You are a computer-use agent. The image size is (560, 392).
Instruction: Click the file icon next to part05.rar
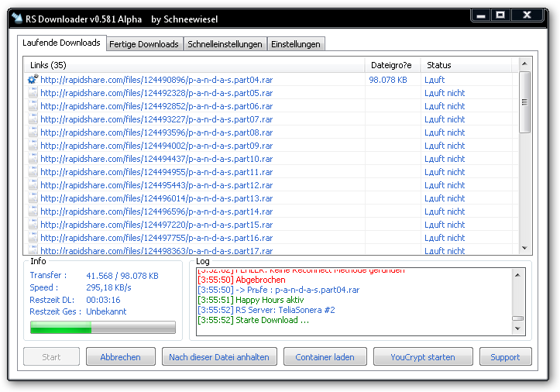click(x=33, y=93)
